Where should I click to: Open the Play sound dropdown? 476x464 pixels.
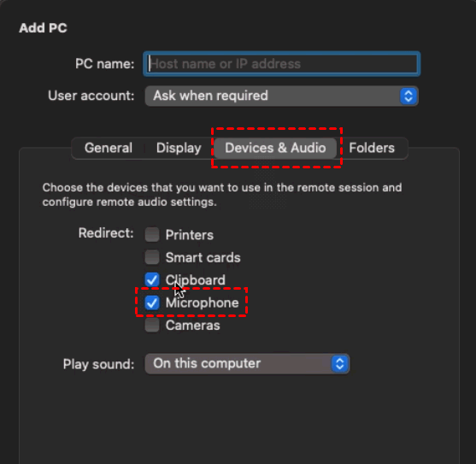tap(247, 363)
